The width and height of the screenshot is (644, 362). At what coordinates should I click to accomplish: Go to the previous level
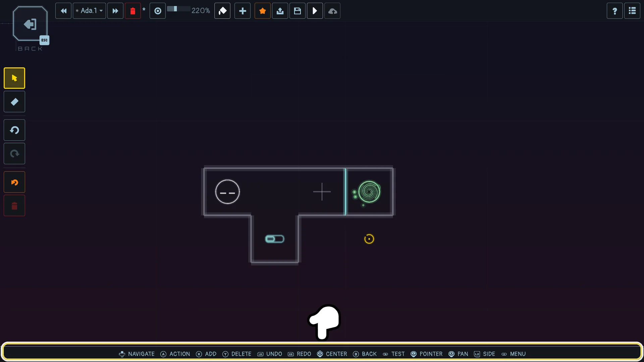coord(63,11)
